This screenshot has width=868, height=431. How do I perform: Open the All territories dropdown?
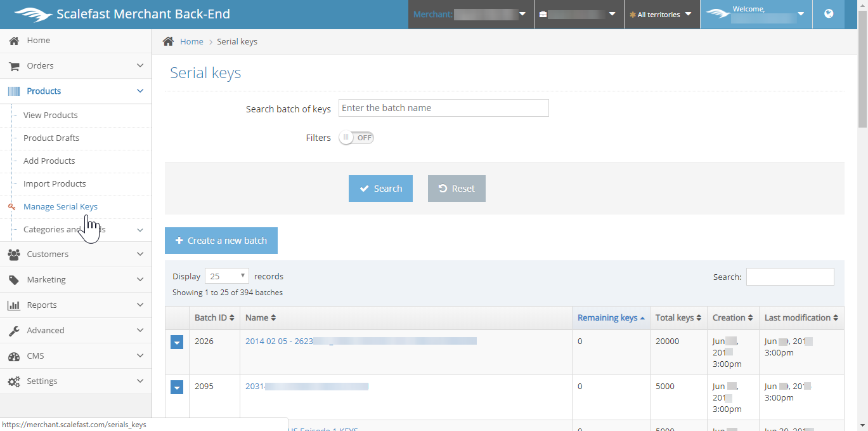(661, 15)
